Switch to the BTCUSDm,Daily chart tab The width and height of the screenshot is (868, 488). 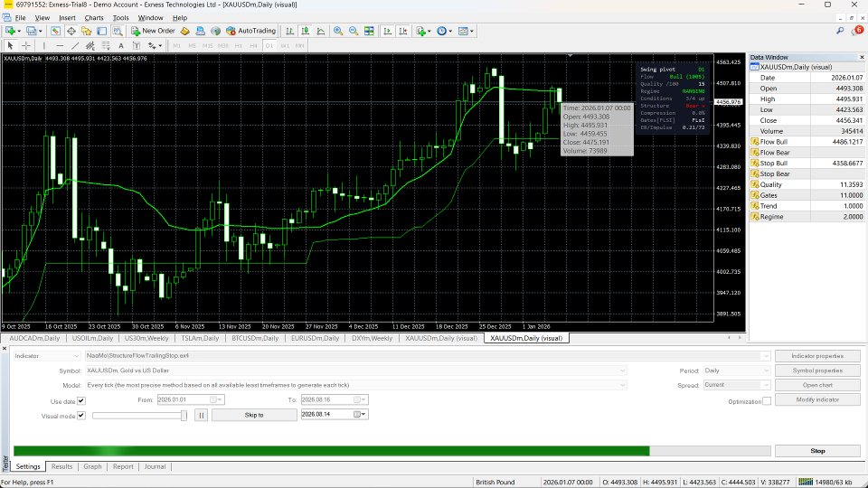pos(255,338)
